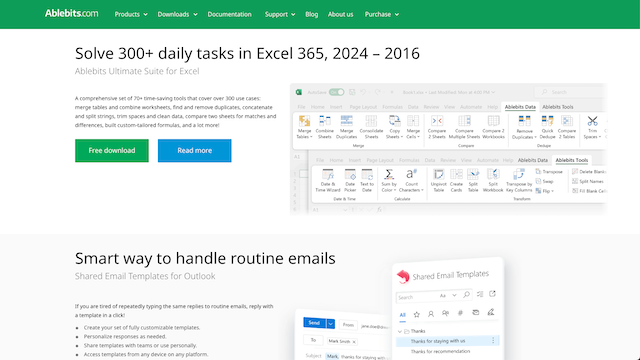Click the From button in email
Viewport: 640px width, 360px height.
[x=348, y=325]
